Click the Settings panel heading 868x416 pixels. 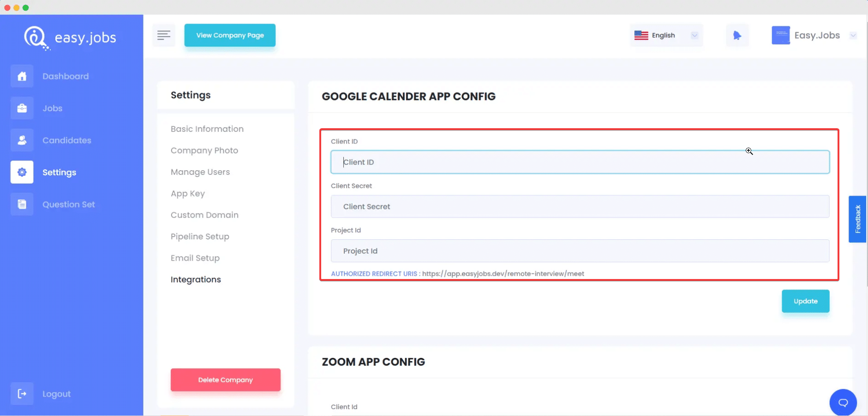click(x=191, y=95)
